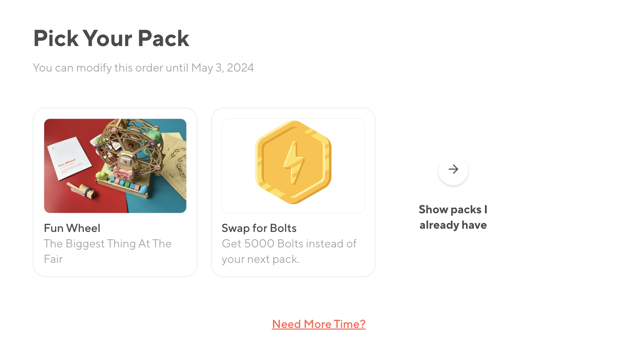Click the "You can modify this order" text
Screen dimensions: 635x364
click(x=110, y=68)
